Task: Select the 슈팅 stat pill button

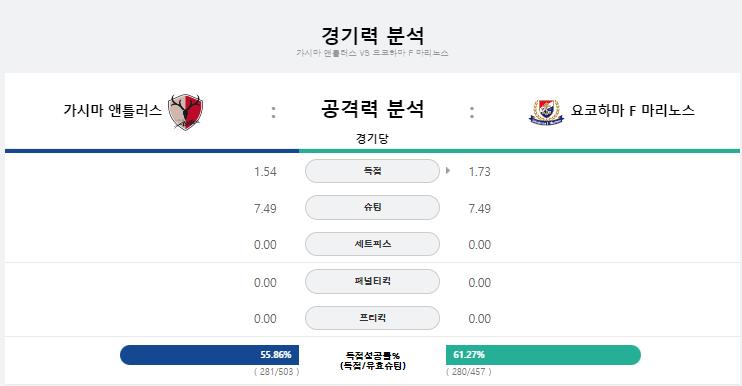Action: [x=372, y=208]
